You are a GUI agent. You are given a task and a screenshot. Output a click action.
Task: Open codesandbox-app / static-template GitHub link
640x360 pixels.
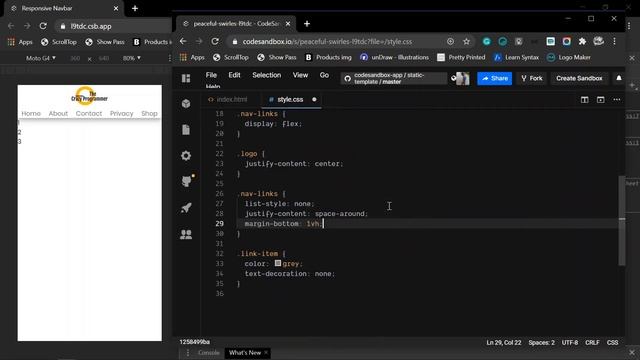coord(393,78)
